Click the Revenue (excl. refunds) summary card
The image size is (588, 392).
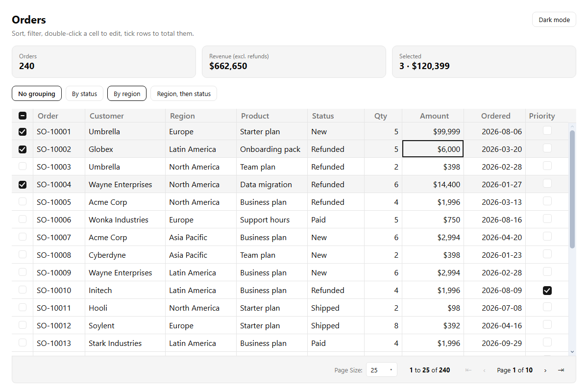(x=294, y=62)
